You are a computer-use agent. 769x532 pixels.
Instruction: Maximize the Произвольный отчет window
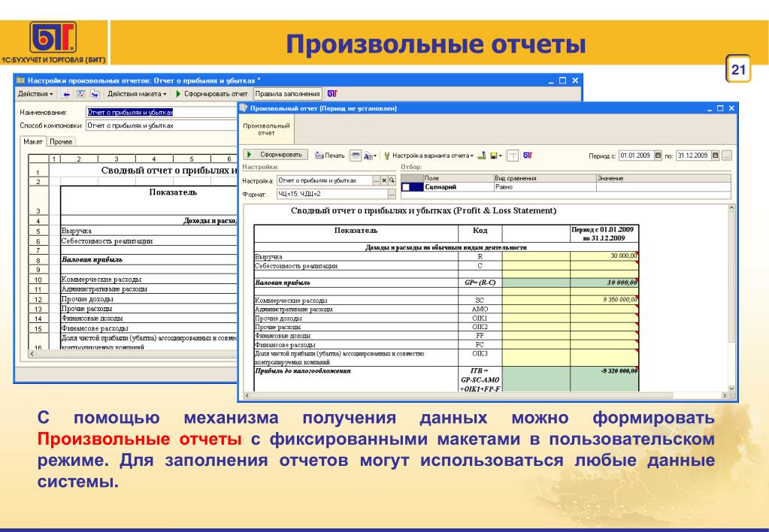point(720,108)
